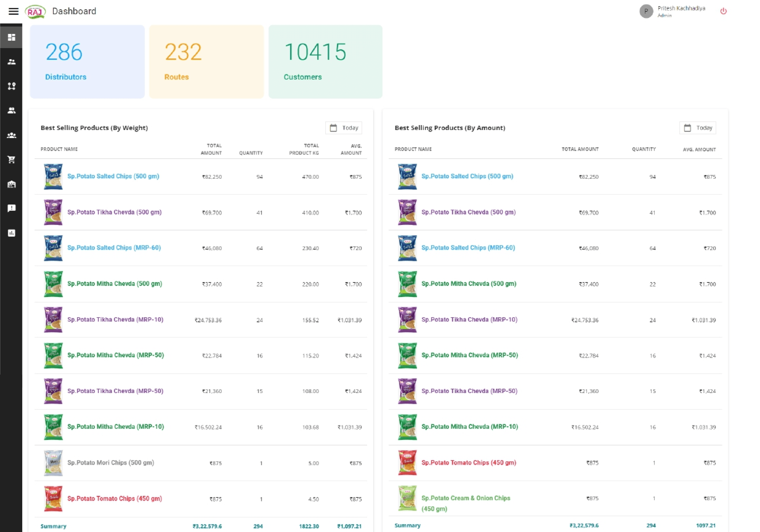Open the hamburger navigation menu
760x532 pixels.
pos(13,11)
